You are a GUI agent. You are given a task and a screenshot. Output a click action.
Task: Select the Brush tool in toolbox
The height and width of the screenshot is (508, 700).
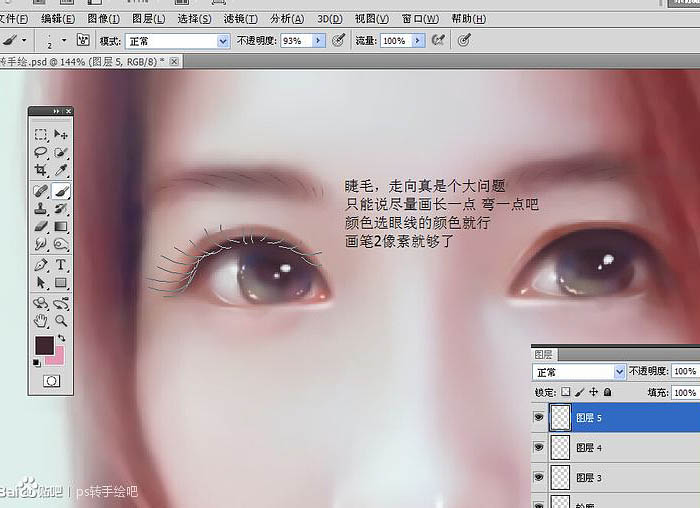tap(61, 190)
